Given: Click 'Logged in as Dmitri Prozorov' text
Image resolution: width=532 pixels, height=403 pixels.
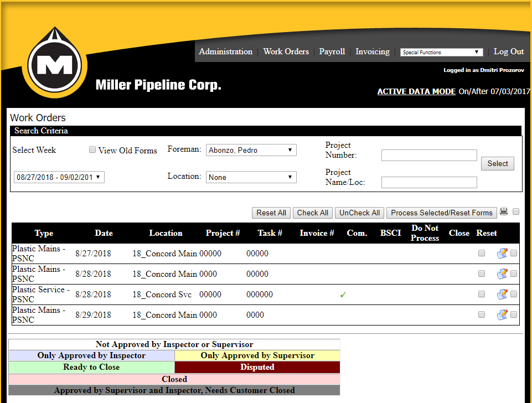Looking at the screenshot, I should tap(484, 70).
